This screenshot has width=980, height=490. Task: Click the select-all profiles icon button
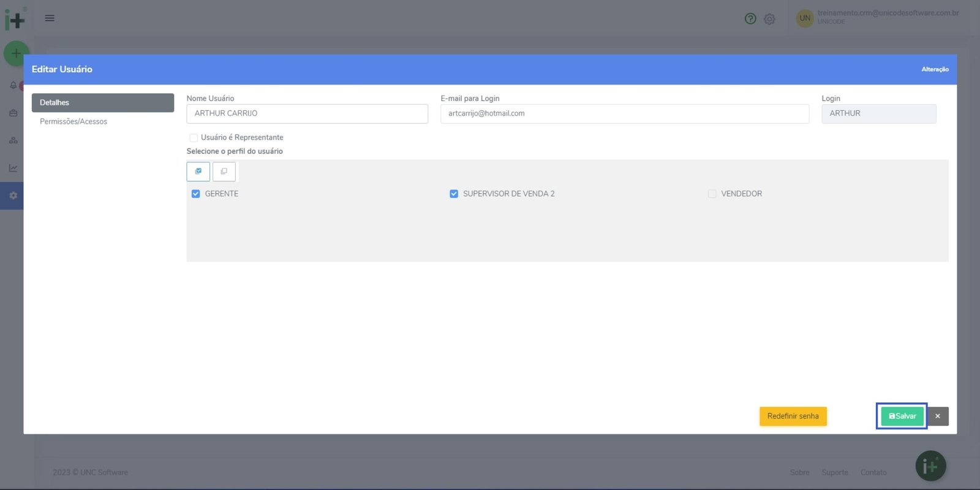(x=198, y=171)
